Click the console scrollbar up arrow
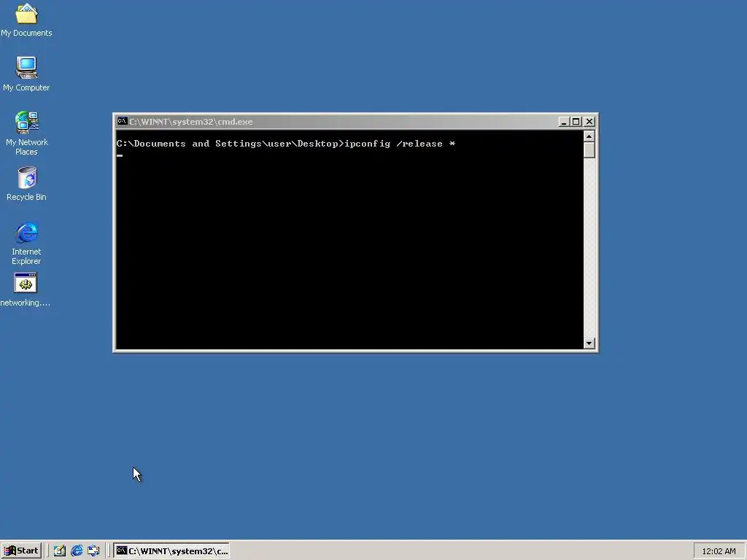Screen dimensions: 747x560 click(589, 136)
